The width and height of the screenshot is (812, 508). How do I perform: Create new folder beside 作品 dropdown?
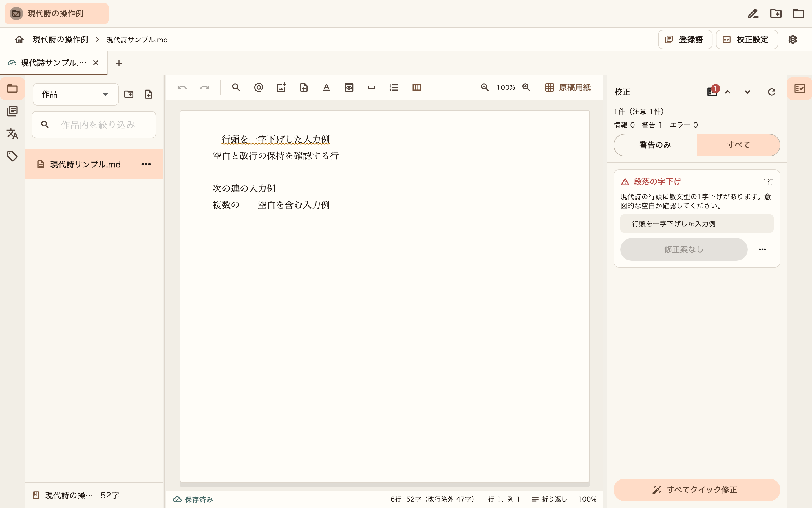coord(129,94)
